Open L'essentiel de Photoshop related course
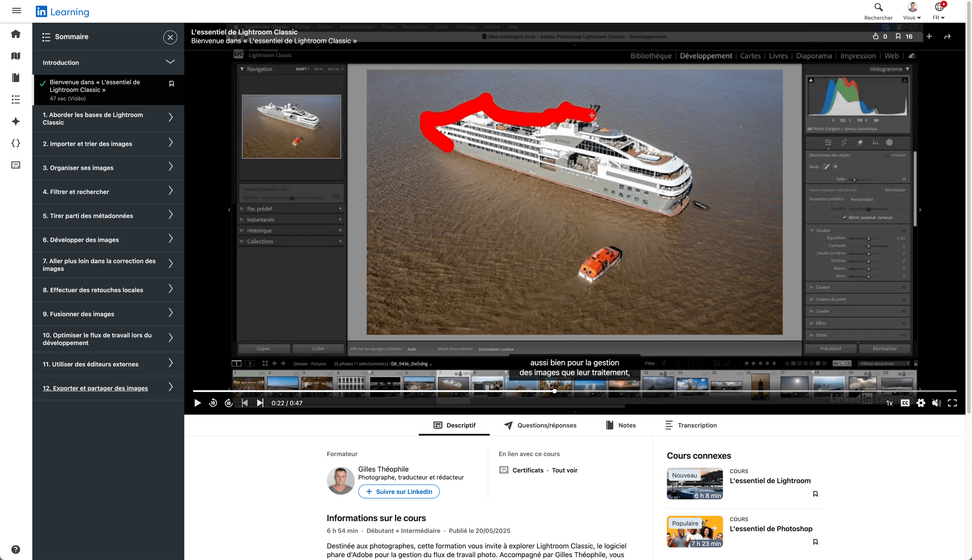The image size is (972, 560). click(x=771, y=528)
